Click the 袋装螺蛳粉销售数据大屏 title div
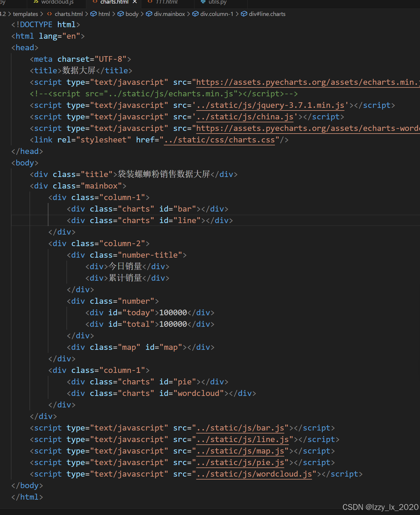 pyautogui.click(x=134, y=174)
